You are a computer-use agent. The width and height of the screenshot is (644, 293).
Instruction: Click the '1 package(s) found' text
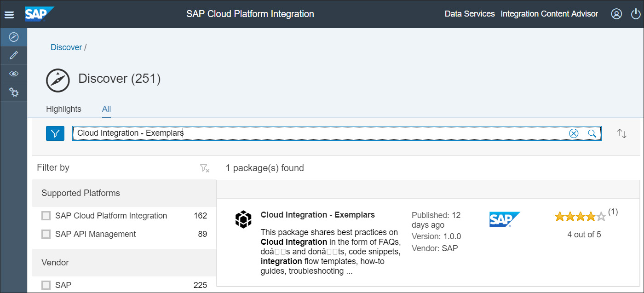coord(264,168)
